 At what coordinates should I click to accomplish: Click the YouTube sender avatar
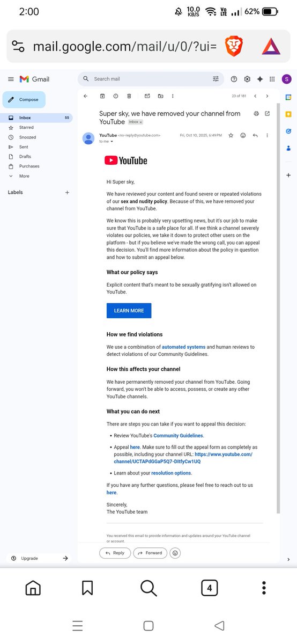pos(88,138)
